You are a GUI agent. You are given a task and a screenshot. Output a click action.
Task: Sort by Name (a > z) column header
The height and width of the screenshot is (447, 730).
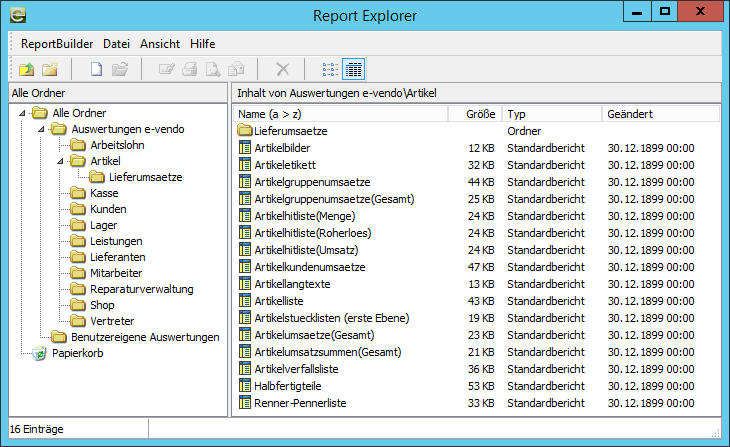click(340, 114)
